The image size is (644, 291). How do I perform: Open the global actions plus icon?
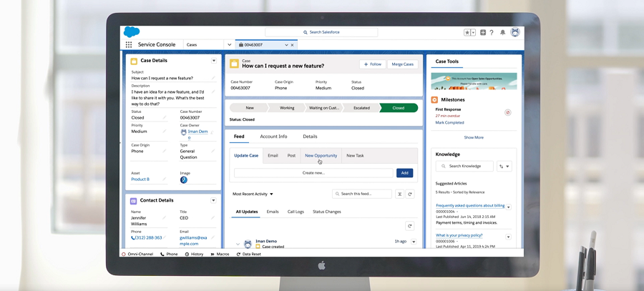click(483, 32)
